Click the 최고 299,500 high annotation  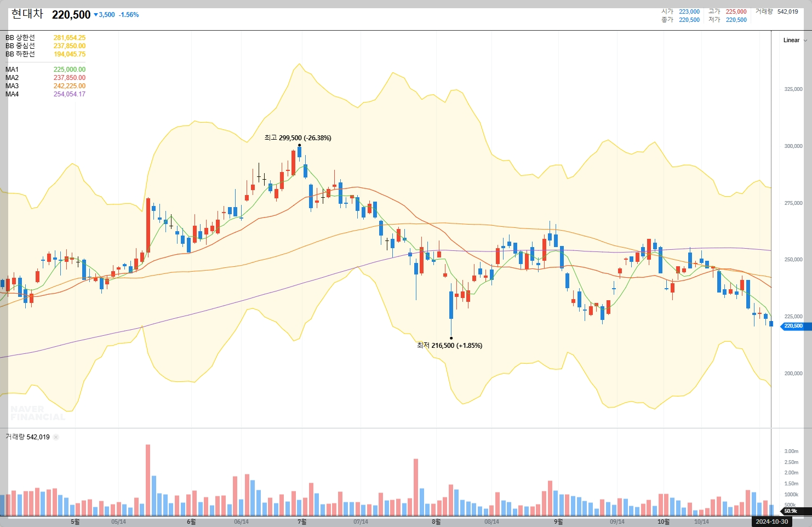click(298, 138)
